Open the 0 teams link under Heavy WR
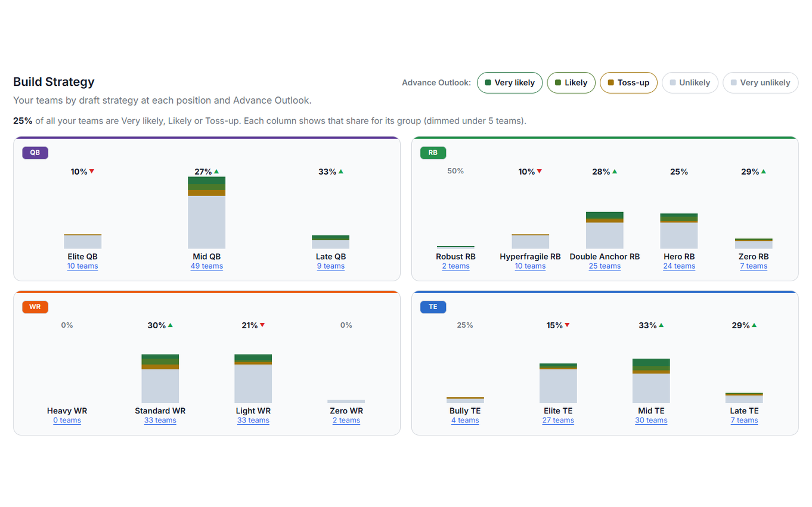Image resolution: width=812 pixels, height=507 pixels. (x=67, y=421)
